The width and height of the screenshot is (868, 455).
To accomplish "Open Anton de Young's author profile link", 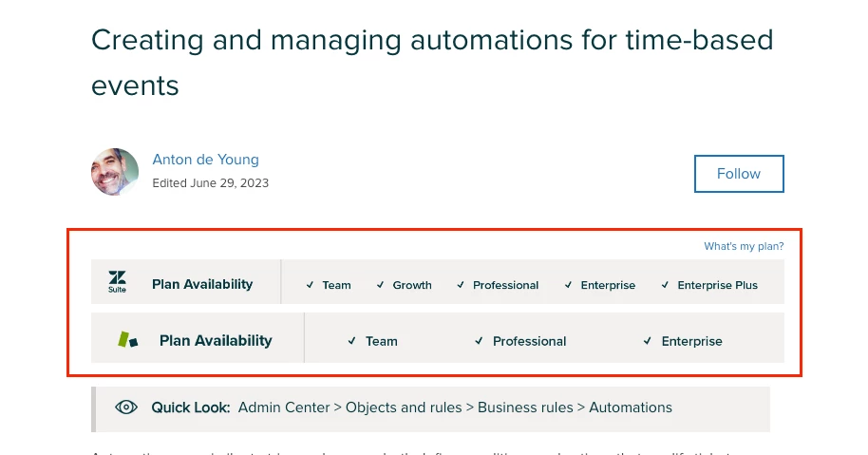I will point(205,160).
